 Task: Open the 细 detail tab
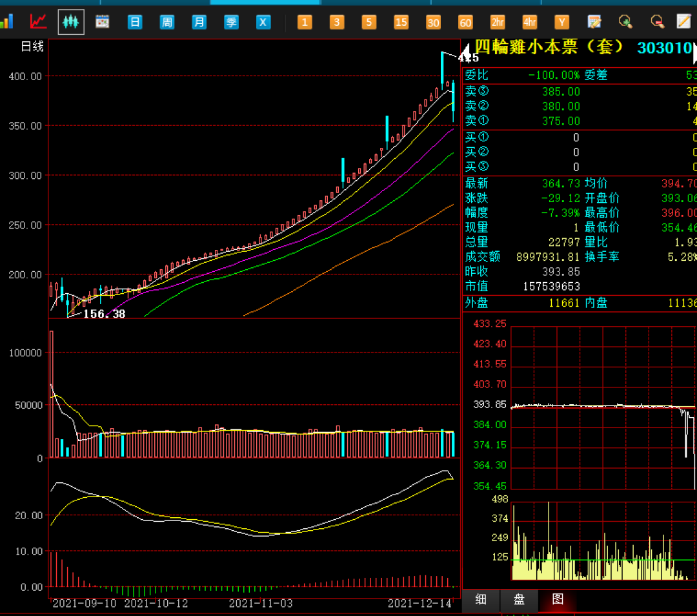tap(481, 599)
